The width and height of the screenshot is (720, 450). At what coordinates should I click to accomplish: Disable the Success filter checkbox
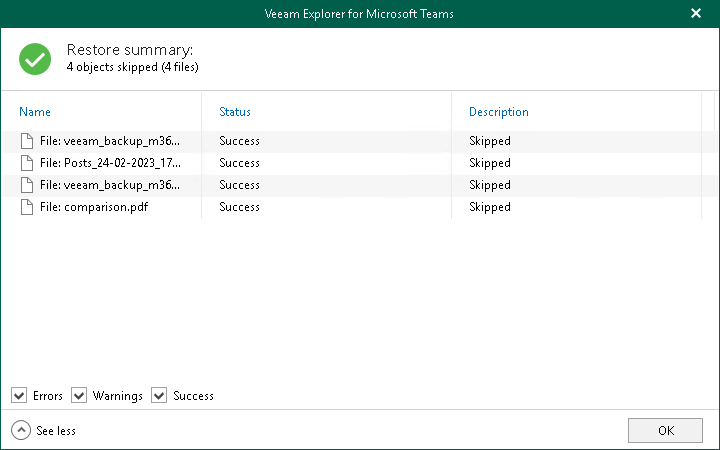coord(159,396)
